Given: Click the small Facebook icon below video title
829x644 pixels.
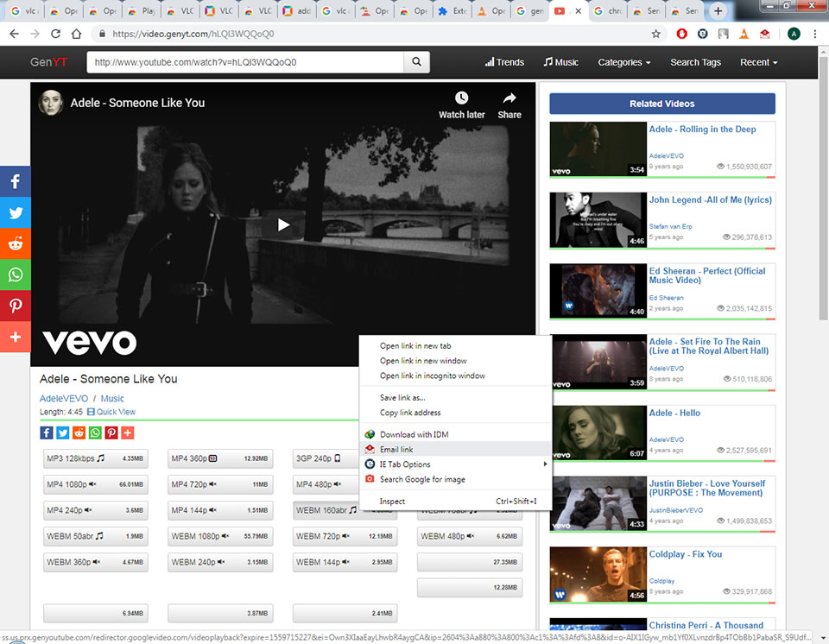Looking at the screenshot, I should [47, 433].
